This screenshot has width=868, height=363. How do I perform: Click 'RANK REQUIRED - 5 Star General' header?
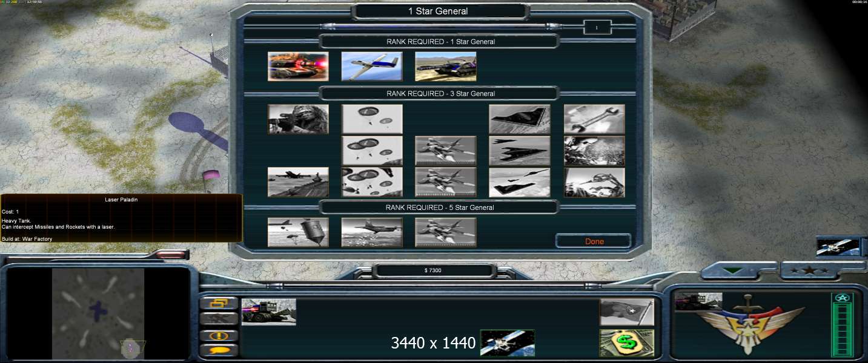440,208
